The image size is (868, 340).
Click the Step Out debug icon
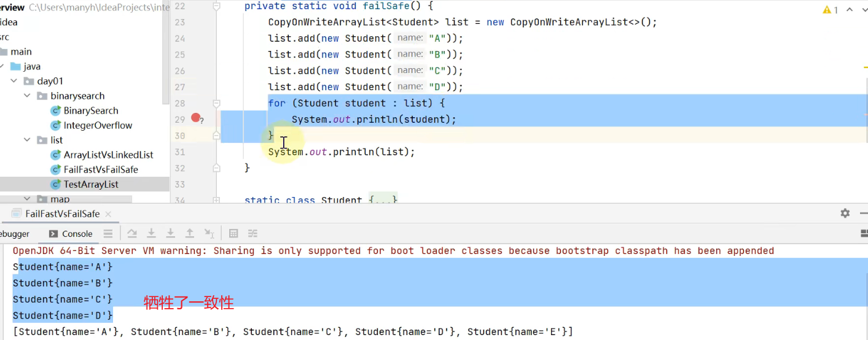[190, 233]
